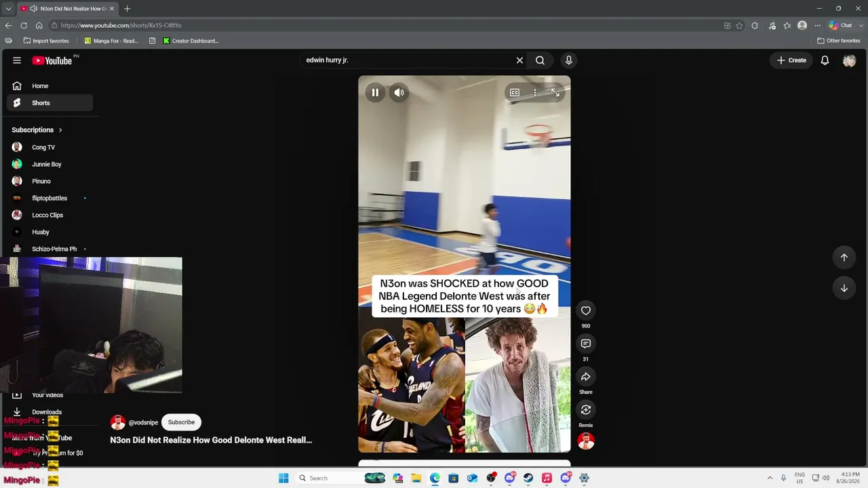
Task: Expand the Subscriptions section
Action: pyautogui.click(x=37, y=130)
